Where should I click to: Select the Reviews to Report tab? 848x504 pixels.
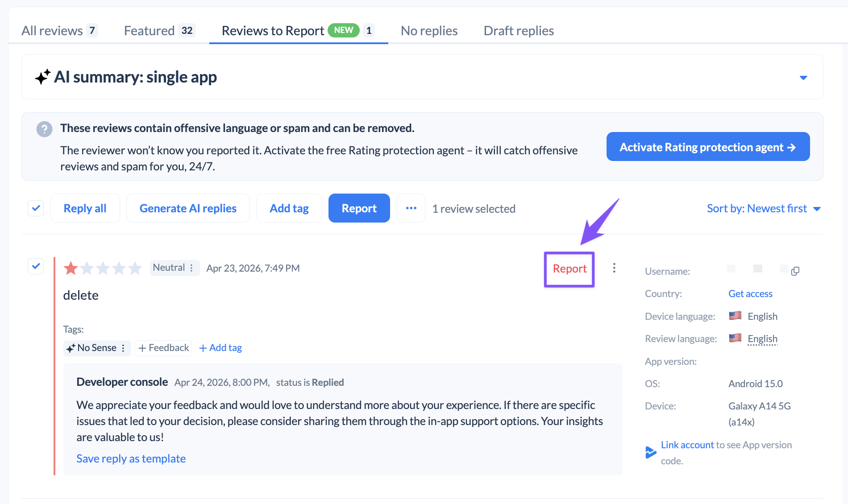click(298, 31)
